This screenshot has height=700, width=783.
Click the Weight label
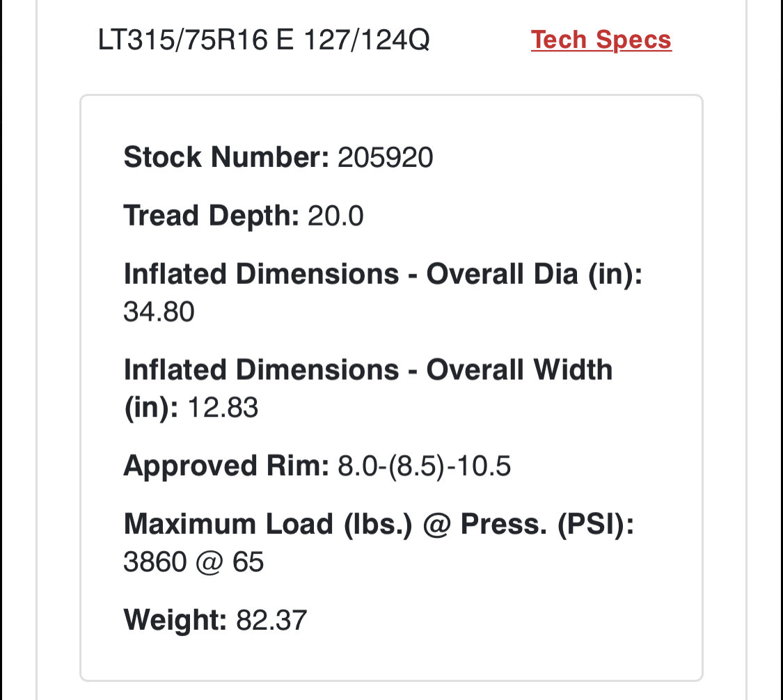[175, 621]
